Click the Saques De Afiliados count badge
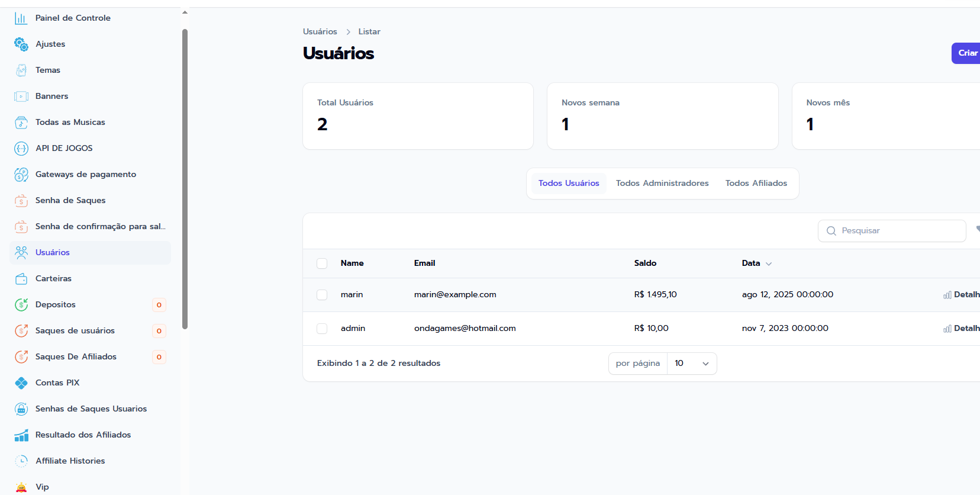 click(x=159, y=357)
